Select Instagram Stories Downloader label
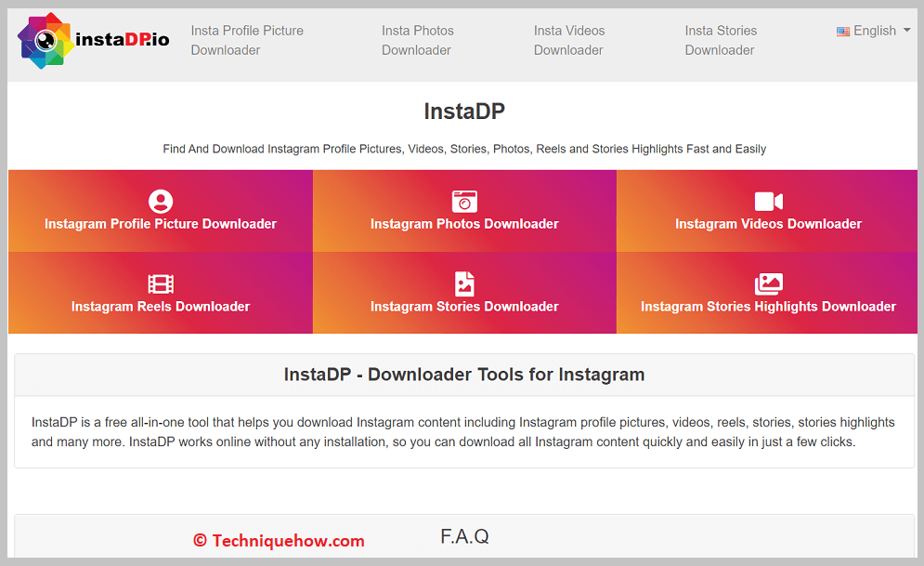 click(x=464, y=307)
